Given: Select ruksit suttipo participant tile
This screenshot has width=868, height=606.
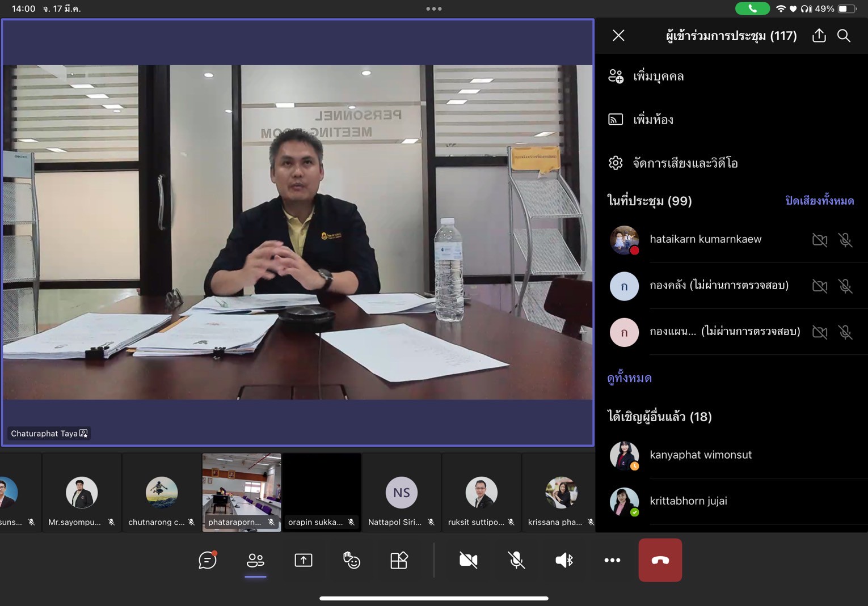Looking at the screenshot, I should (482, 492).
